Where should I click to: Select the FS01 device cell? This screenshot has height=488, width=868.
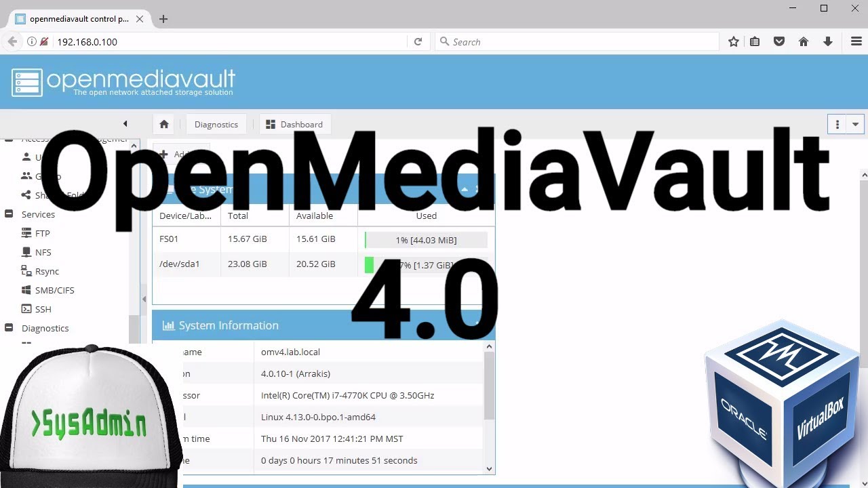(x=186, y=239)
